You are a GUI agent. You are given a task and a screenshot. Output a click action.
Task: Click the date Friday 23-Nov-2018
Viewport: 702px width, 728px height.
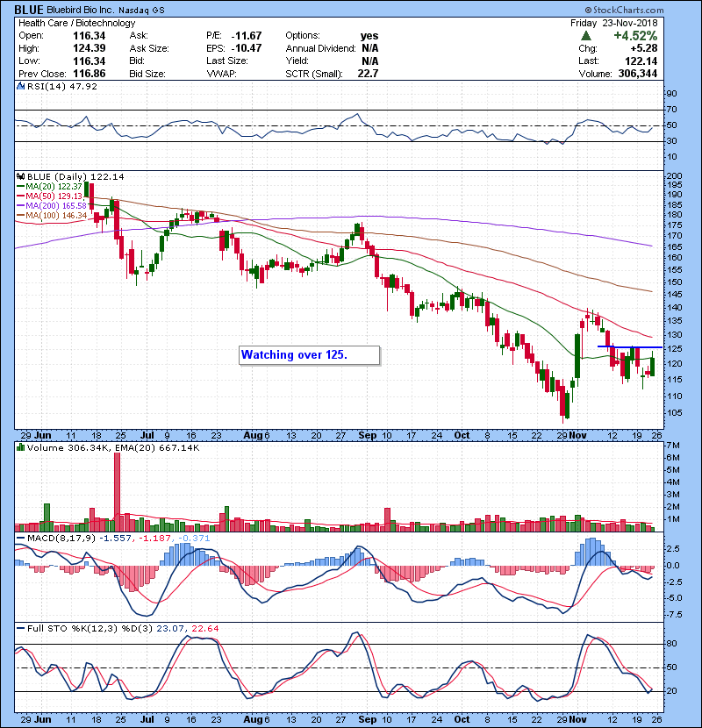tap(613, 23)
